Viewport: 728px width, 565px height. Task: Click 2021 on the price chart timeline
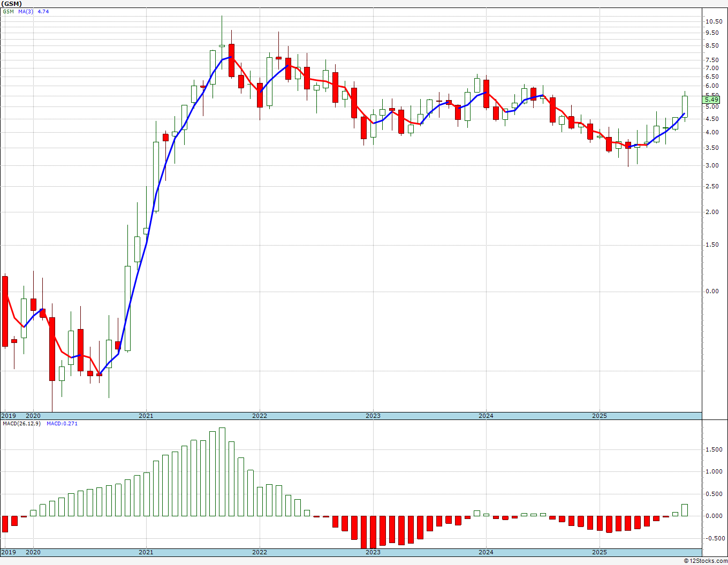pos(146,416)
